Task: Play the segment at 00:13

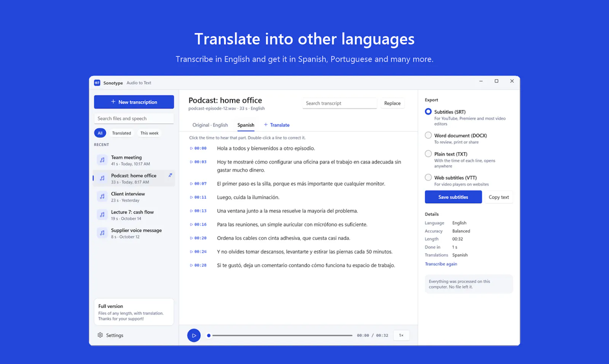Action: point(198,211)
